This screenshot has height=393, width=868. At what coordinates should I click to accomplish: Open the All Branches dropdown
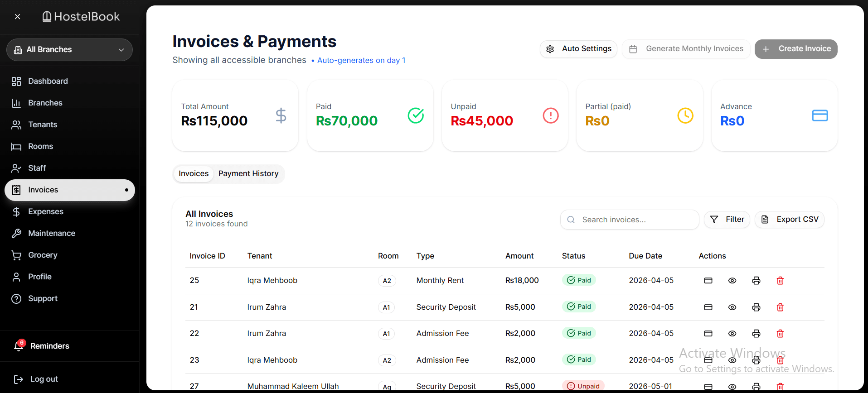pos(69,50)
